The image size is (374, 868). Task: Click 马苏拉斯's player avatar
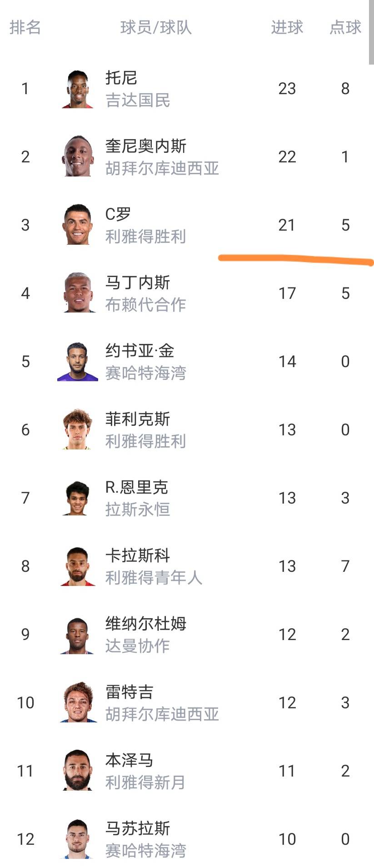(x=78, y=839)
